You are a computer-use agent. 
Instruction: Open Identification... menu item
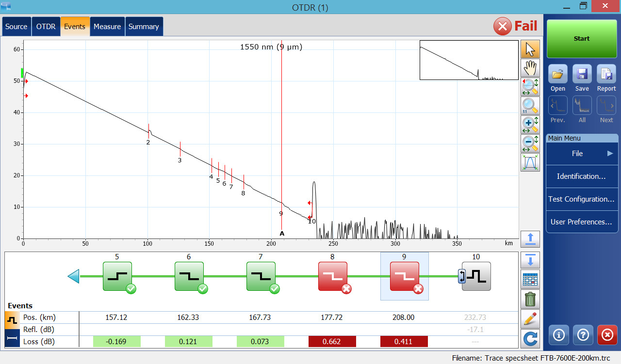582,176
